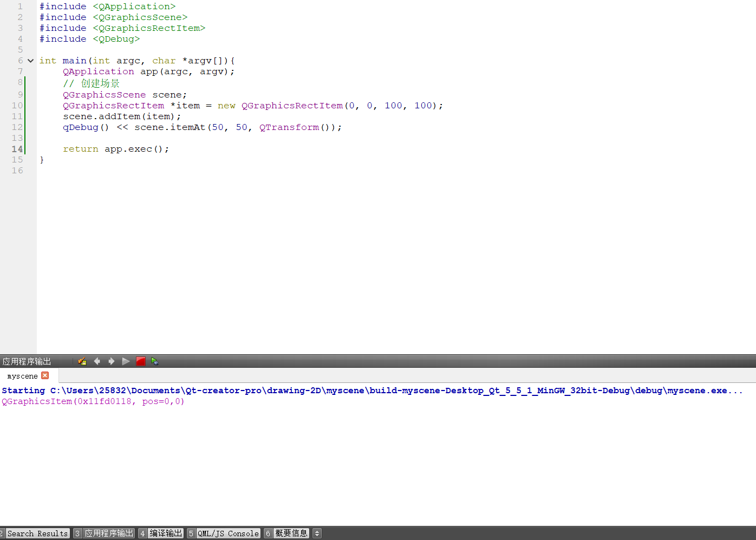Click on #include <QGraphicsRectItem> line
Screen dimensions: 756x540
pos(122,28)
